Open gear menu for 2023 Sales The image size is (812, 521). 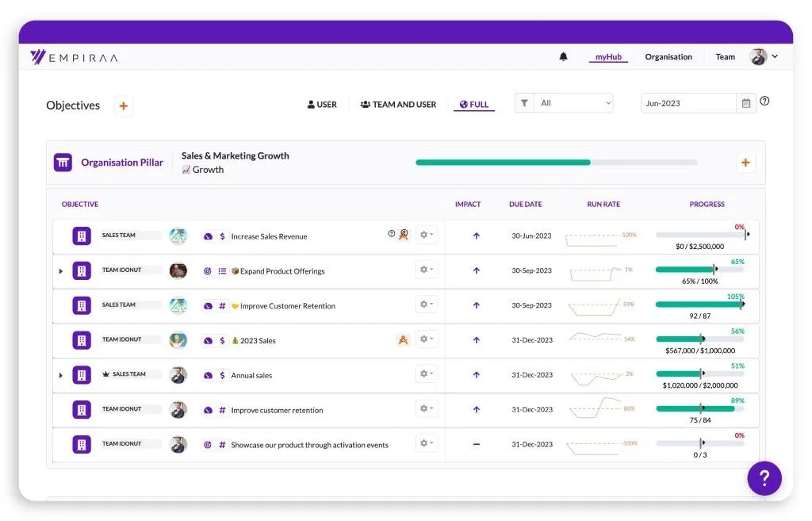click(426, 339)
